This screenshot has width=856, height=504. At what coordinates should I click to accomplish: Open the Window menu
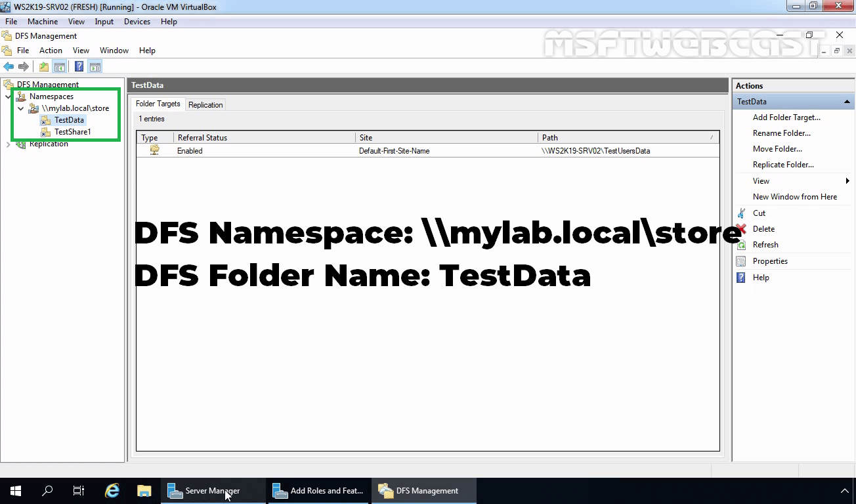pos(114,51)
